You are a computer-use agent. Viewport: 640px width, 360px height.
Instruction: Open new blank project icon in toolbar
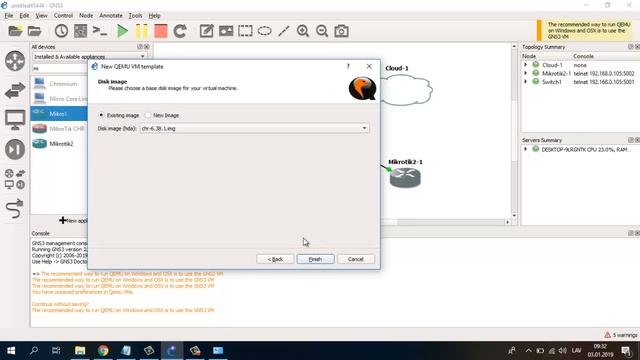[x=15, y=31]
